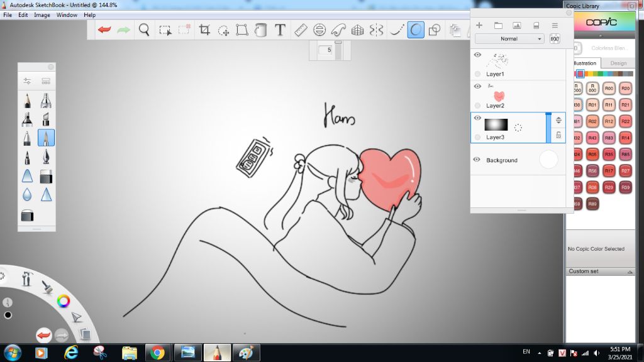Enable the Ruler guide
644x362 pixels.
point(301,30)
